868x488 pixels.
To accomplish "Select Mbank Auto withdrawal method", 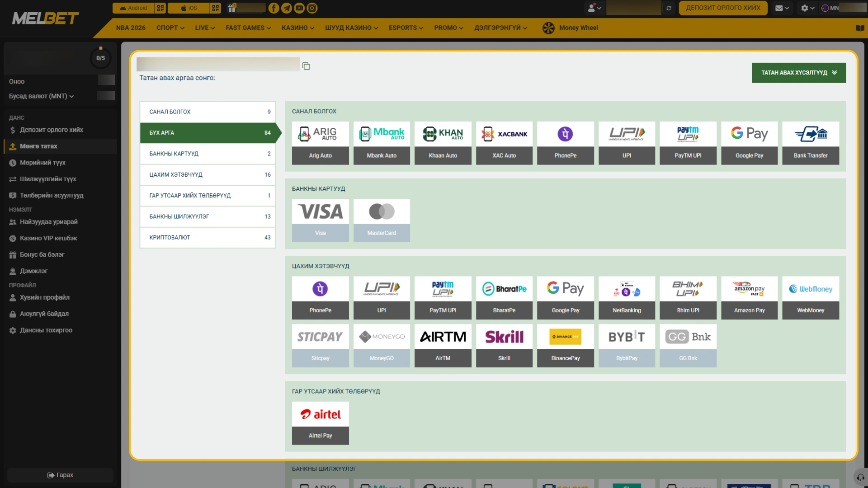I will (382, 143).
